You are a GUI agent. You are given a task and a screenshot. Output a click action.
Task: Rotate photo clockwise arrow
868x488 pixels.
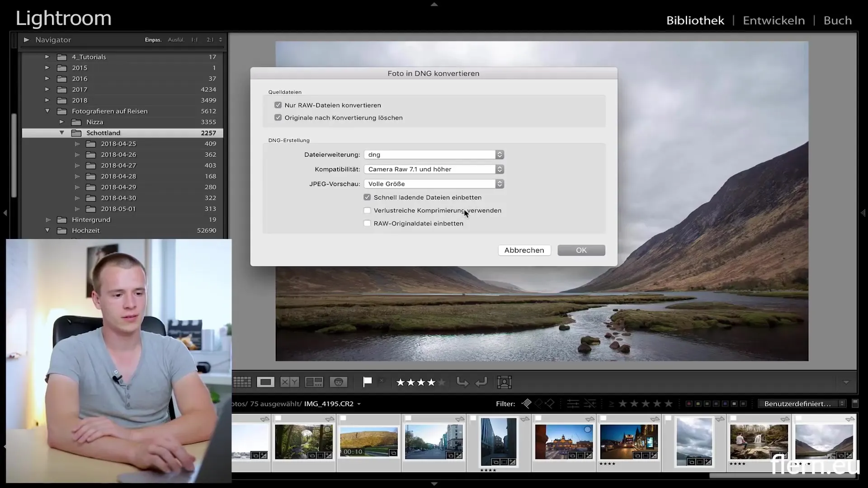tap(481, 382)
